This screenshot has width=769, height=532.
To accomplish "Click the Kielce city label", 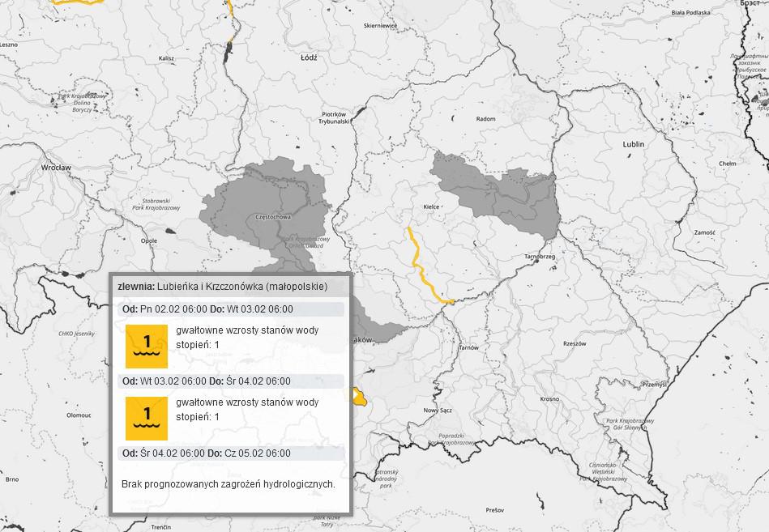I will (x=431, y=206).
